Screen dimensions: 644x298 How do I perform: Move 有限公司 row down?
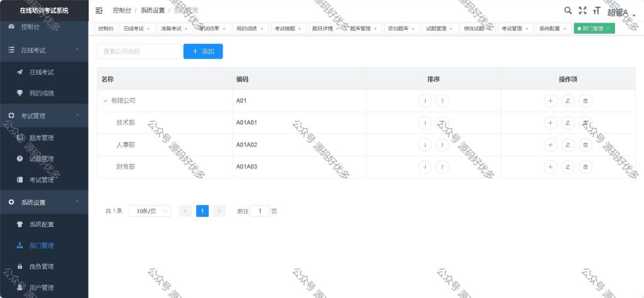pos(425,101)
